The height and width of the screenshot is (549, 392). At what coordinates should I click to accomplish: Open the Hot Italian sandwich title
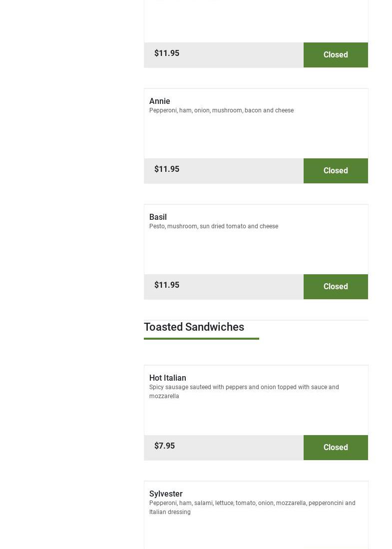168,378
